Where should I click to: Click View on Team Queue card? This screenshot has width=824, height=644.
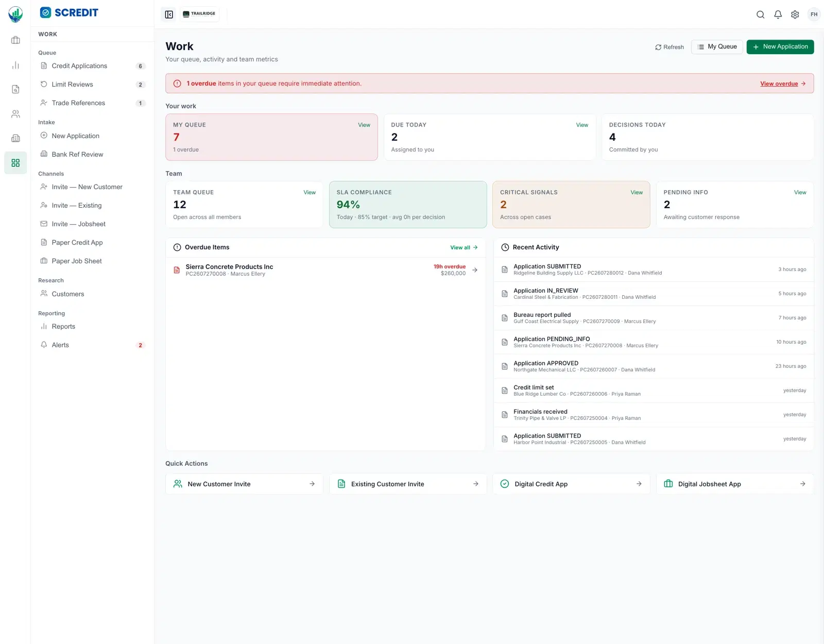[x=310, y=193]
